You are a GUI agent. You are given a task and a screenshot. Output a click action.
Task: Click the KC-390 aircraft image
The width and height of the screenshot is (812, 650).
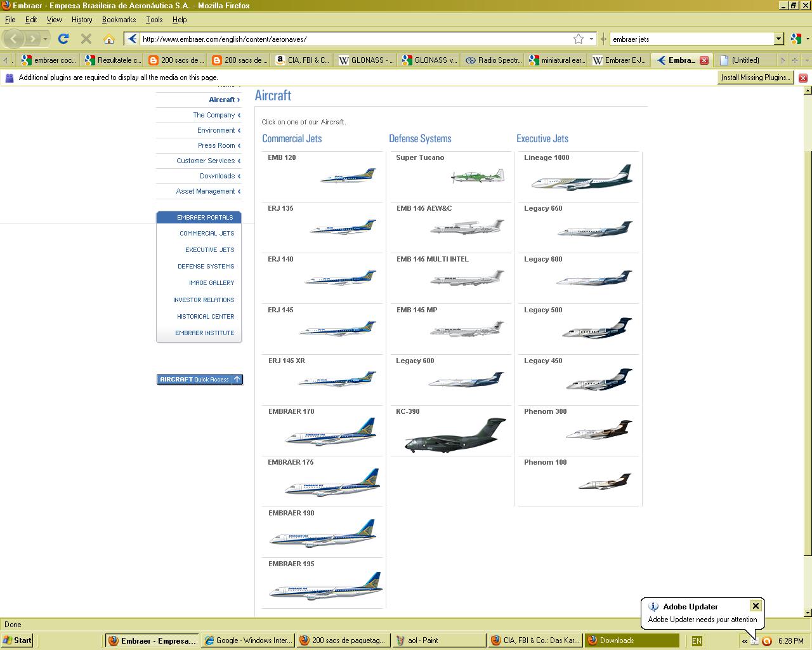[455, 435]
